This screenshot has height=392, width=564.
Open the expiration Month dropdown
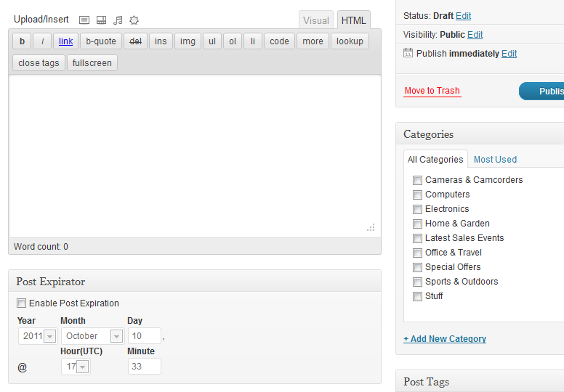[x=93, y=336]
